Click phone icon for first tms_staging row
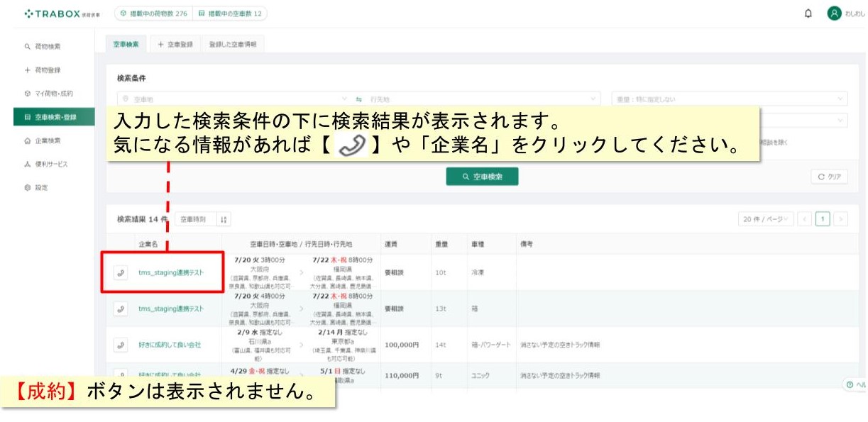Screen dimensions: 868x422 pyautogui.click(x=121, y=270)
